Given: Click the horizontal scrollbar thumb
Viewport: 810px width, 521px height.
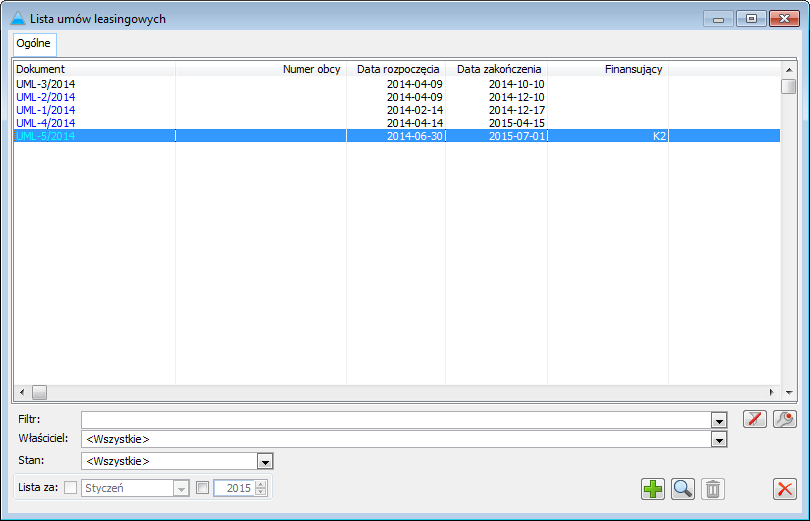Looking at the screenshot, I should coord(39,392).
